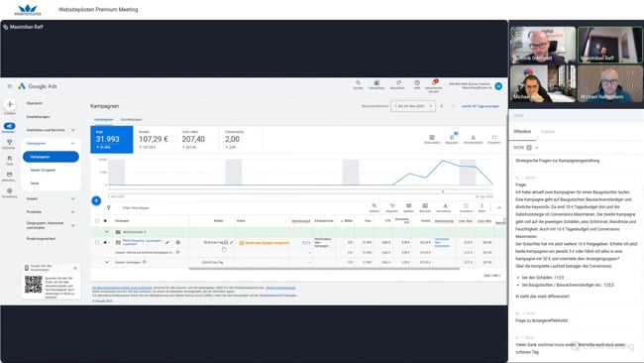Open the Zielvorhaben trophy icon
644x363 pixels.
pos(10,142)
